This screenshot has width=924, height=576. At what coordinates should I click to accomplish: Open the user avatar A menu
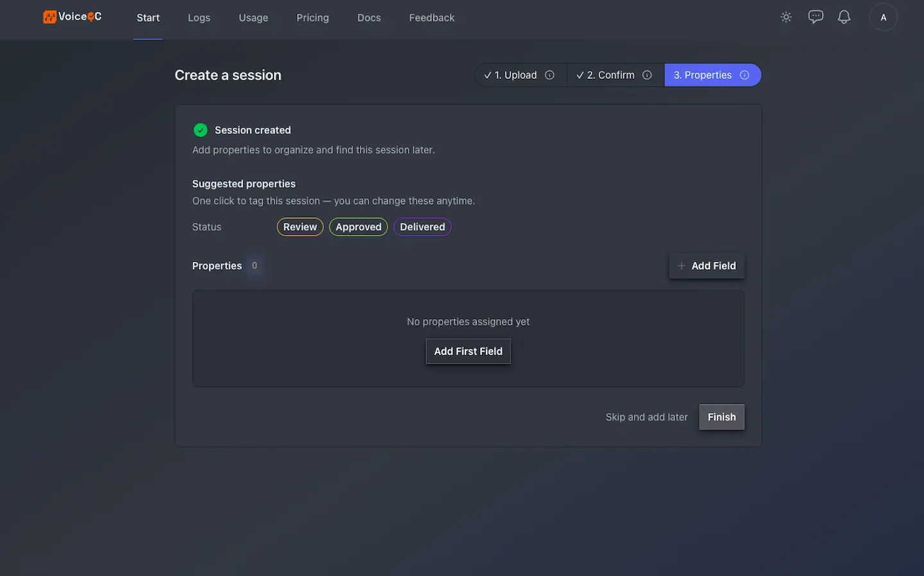click(884, 17)
